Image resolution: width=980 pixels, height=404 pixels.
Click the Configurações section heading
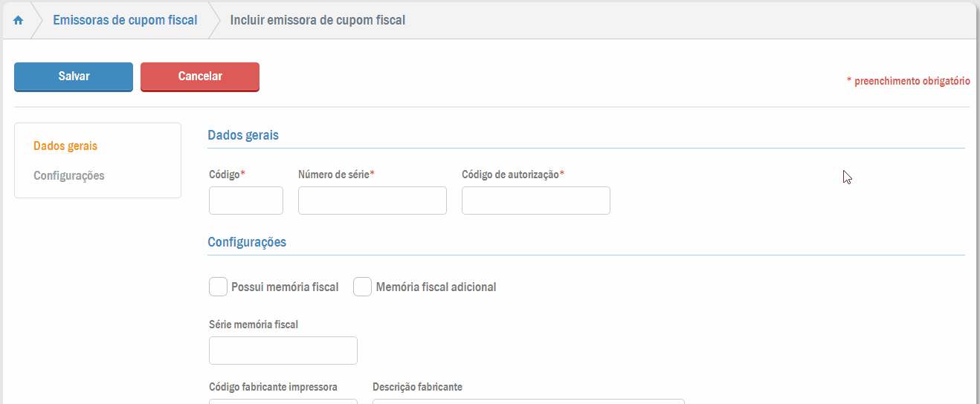tap(247, 242)
